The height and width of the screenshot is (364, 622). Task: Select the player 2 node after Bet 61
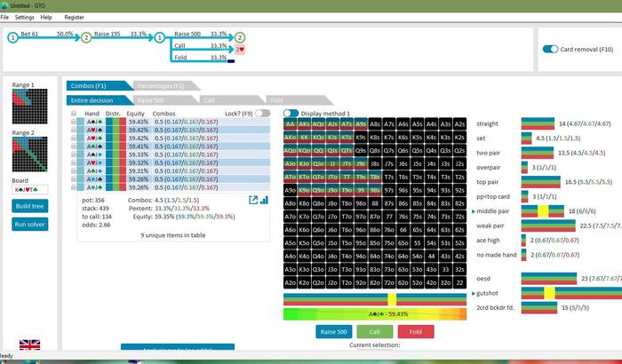coord(86,37)
